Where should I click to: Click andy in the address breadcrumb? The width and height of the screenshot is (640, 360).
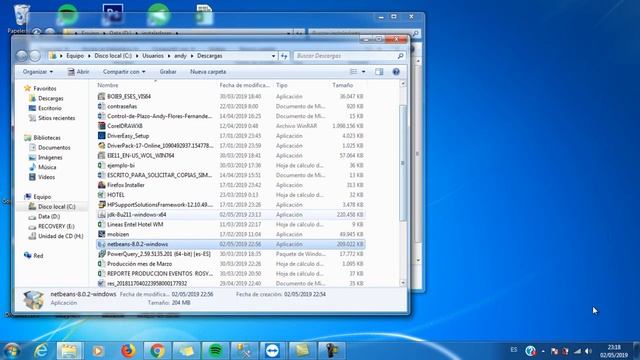[180, 56]
